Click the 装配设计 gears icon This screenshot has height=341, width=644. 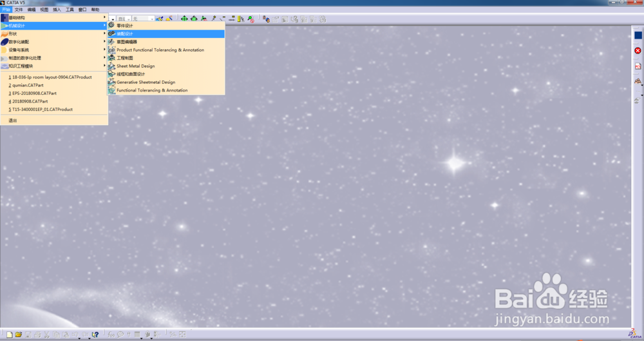coord(111,34)
